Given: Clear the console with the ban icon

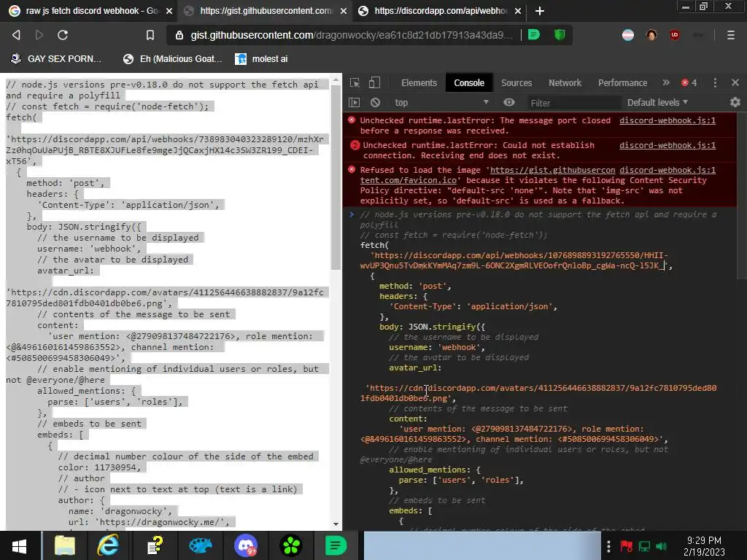Looking at the screenshot, I should pos(376,102).
